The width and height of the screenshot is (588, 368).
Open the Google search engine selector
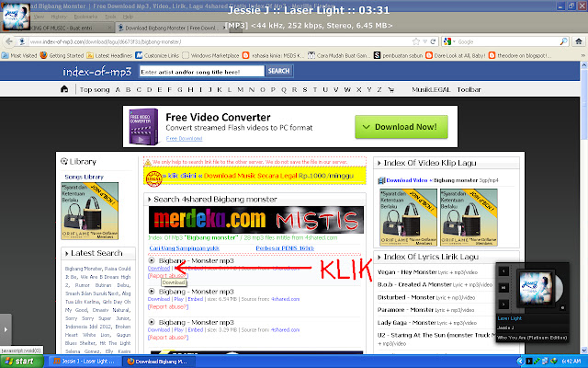pyautogui.click(x=449, y=41)
